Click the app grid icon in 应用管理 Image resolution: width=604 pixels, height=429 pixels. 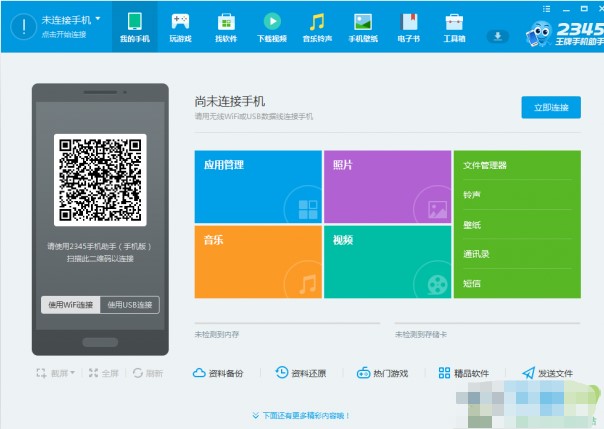[308, 209]
